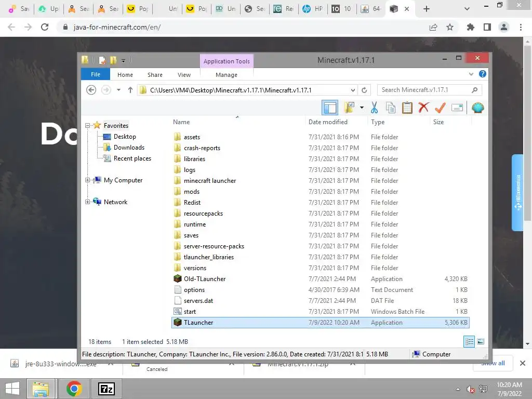Switch to details view status bar icon

click(x=469, y=341)
